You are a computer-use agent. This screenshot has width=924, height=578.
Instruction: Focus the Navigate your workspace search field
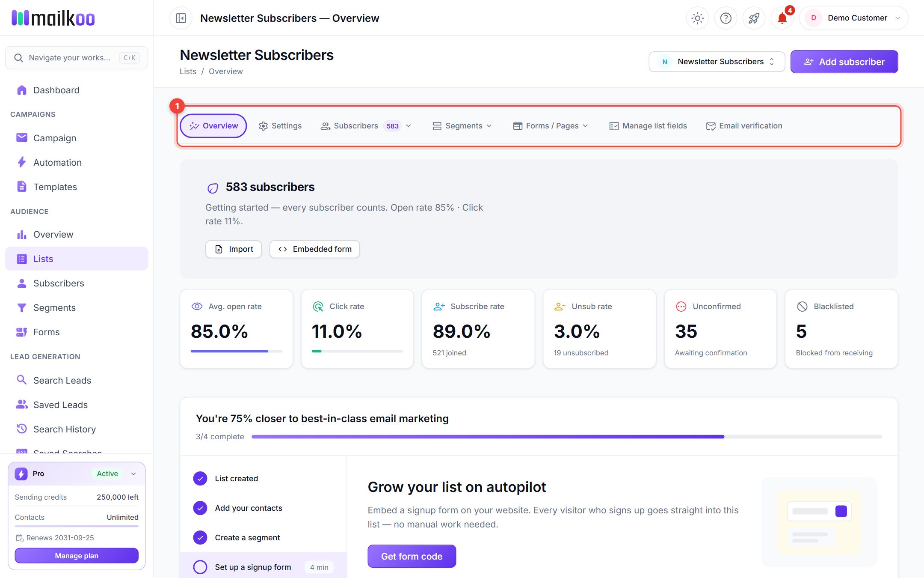click(77, 58)
